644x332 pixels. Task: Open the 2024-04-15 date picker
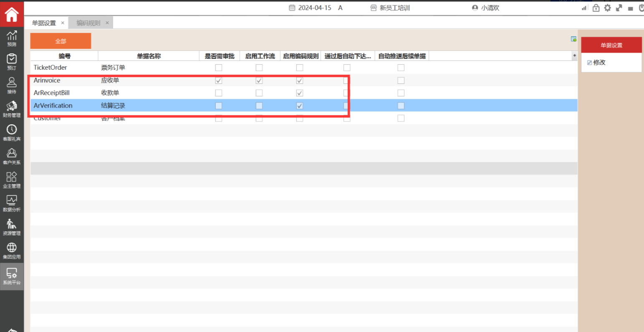[x=310, y=8]
